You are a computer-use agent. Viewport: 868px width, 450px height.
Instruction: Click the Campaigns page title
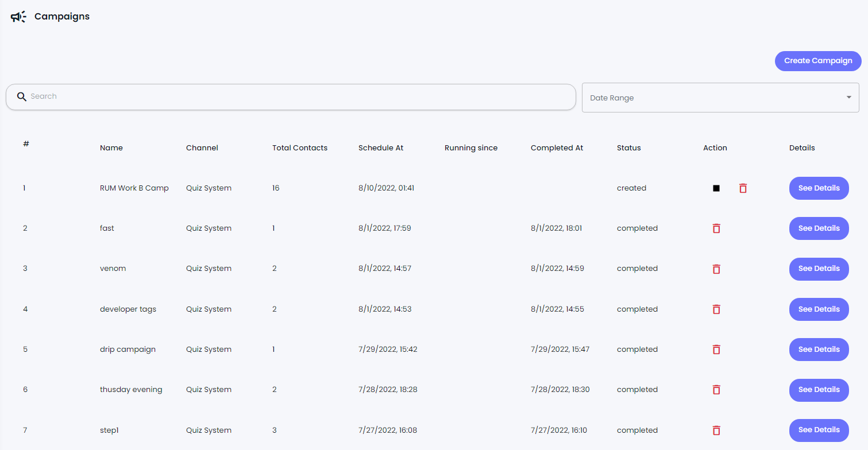pos(62,17)
